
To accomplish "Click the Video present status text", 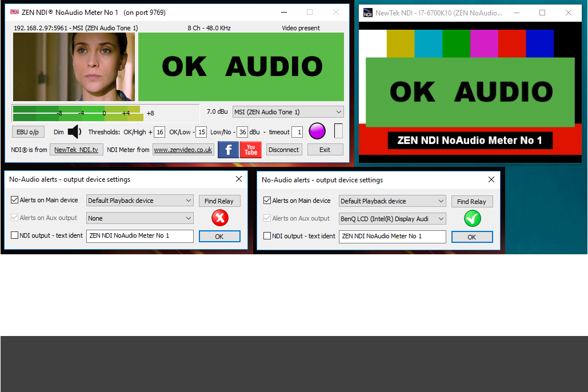I will point(301,28).
